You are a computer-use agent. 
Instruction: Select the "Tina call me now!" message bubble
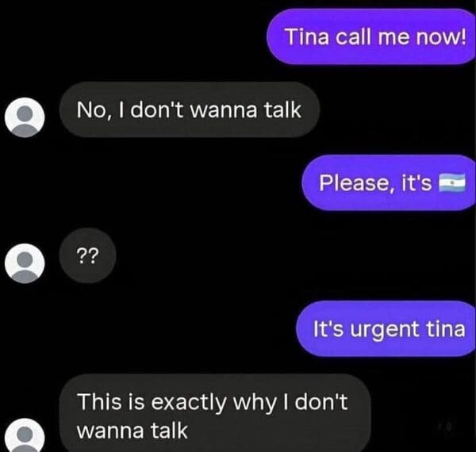point(371,36)
